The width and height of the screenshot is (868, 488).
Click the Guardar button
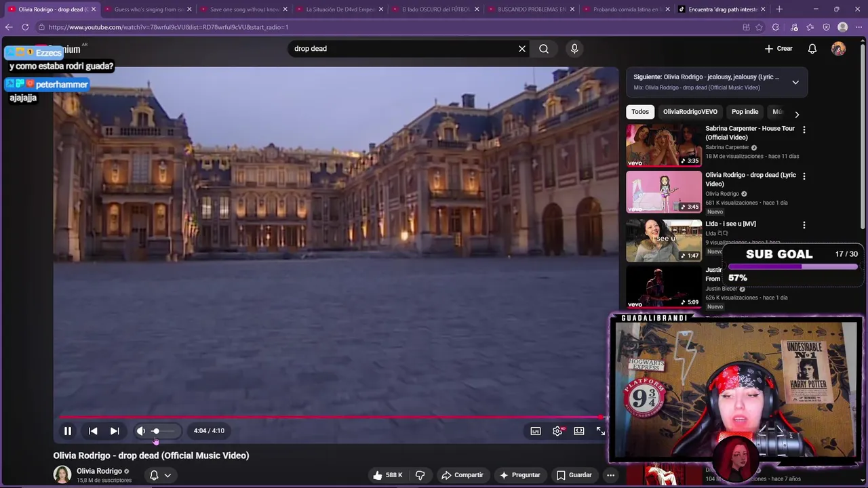(574, 475)
